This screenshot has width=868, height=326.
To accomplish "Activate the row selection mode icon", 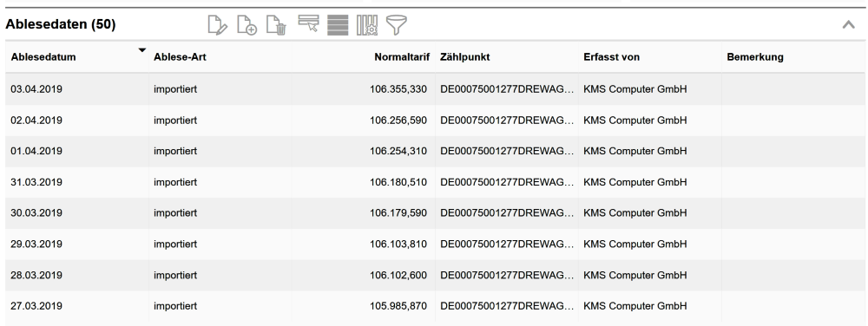I will pyautogui.click(x=308, y=23).
